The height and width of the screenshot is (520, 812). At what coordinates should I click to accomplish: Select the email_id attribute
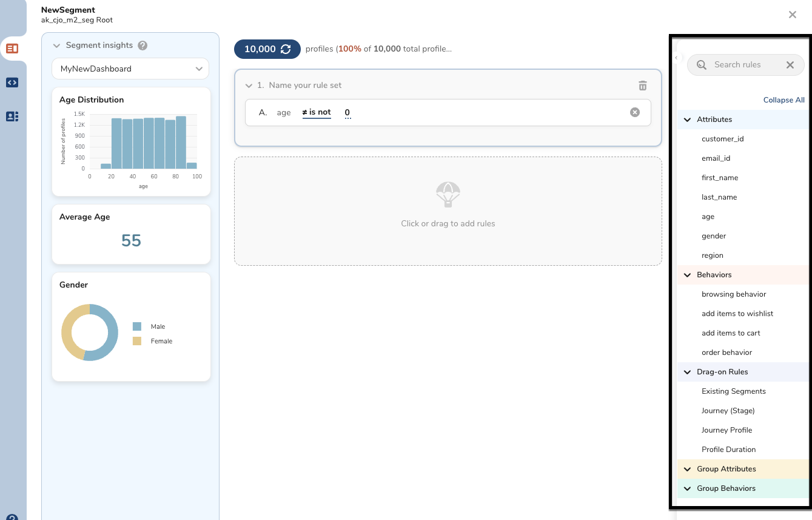point(716,158)
